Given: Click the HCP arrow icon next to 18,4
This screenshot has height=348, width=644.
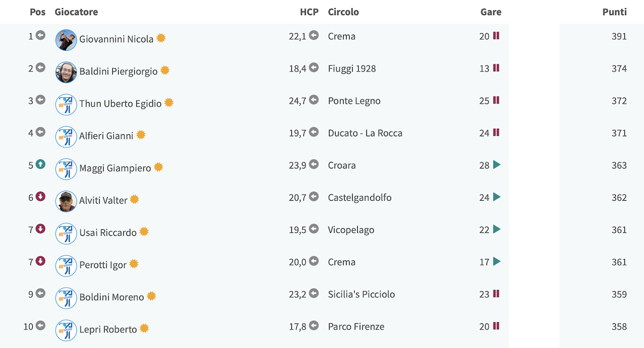Looking at the screenshot, I should point(313,67).
